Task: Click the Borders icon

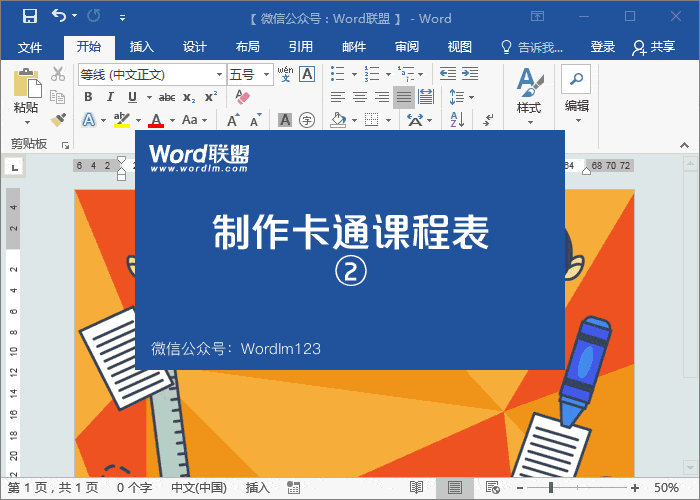Action: coord(372,120)
